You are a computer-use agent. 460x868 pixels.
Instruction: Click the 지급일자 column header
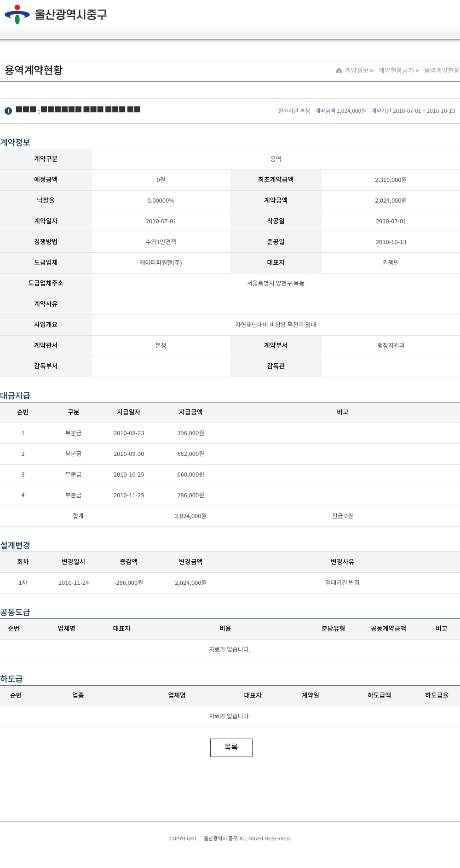pos(128,412)
